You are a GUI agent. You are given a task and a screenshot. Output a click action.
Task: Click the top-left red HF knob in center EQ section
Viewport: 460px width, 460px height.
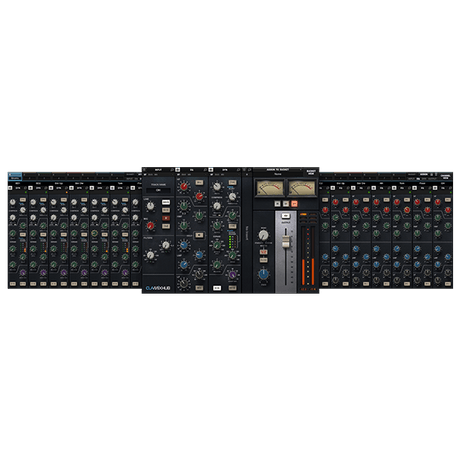pyautogui.click(x=184, y=186)
